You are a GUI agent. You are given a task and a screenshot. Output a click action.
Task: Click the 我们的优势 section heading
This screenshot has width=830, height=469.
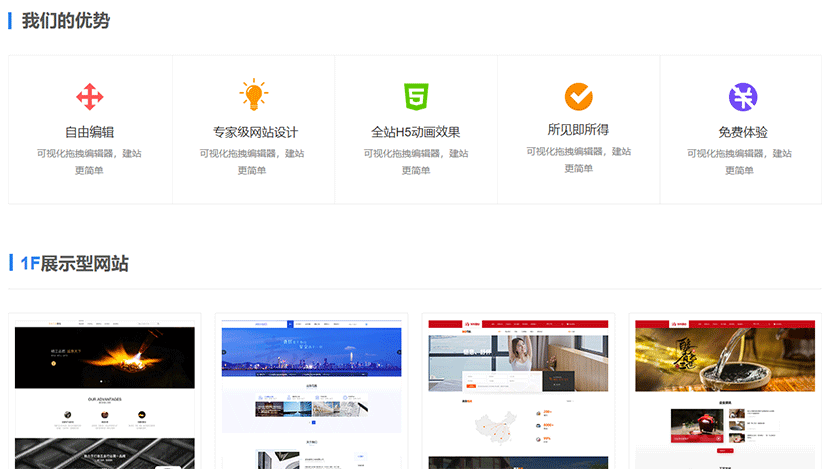pyautogui.click(x=66, y=21)
